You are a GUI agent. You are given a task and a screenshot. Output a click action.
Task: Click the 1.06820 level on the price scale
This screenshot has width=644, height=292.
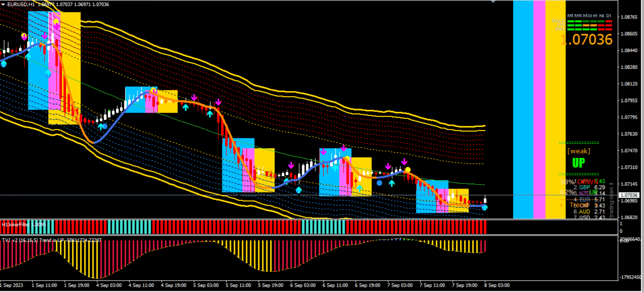pyautogui.click(x=629, y=217)
